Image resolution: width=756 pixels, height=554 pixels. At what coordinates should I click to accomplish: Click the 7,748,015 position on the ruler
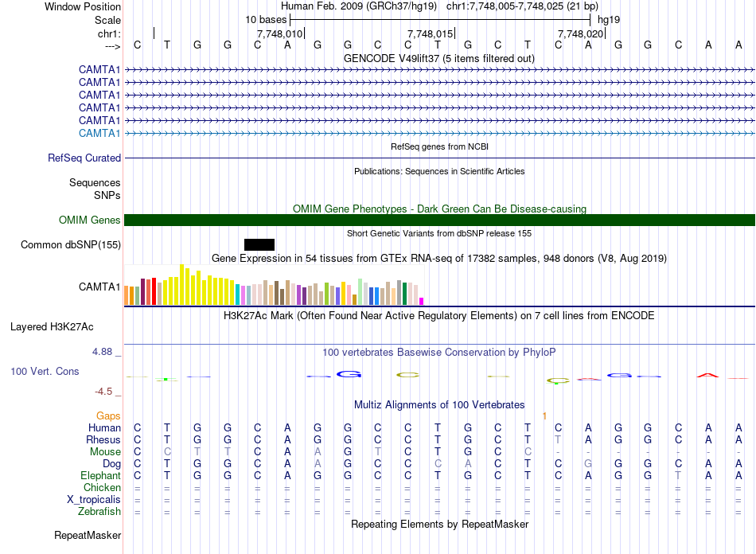430,33
